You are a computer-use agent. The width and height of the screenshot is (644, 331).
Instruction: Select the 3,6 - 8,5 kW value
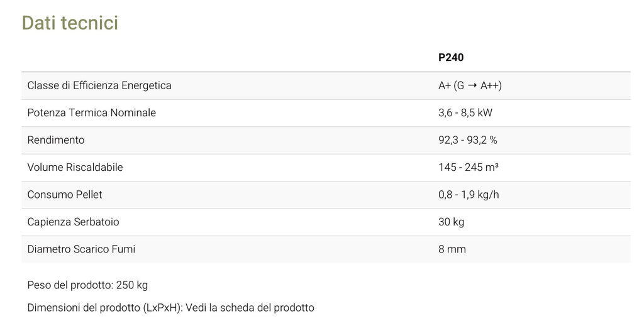tap(465, 113)
